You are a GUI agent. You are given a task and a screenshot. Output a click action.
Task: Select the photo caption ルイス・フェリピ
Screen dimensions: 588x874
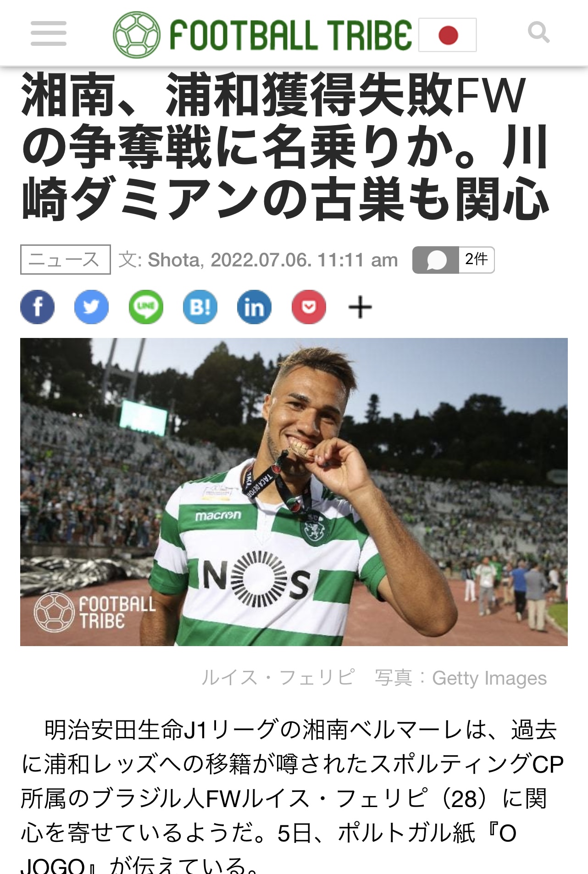click(x=278, y=677)
